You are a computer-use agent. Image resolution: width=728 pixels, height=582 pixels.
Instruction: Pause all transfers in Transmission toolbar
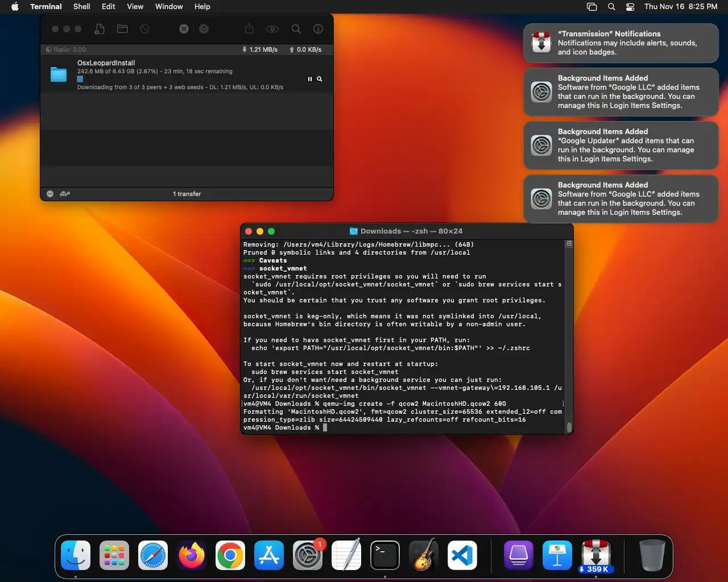184,29
